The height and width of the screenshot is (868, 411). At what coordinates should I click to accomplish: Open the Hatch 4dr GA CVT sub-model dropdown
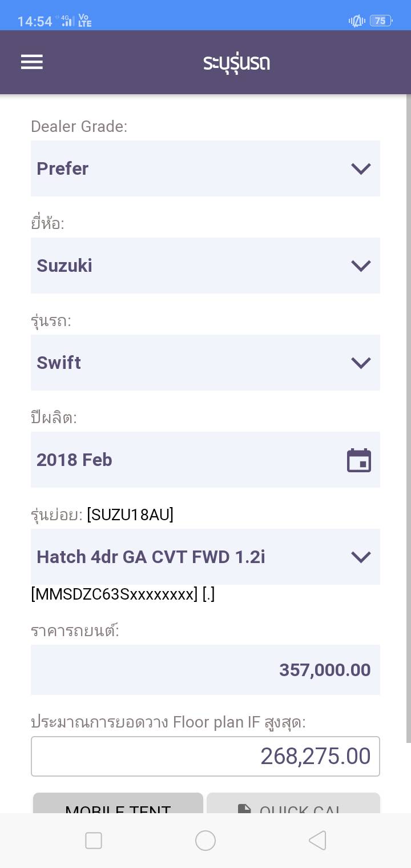click(x=205, y=557)
